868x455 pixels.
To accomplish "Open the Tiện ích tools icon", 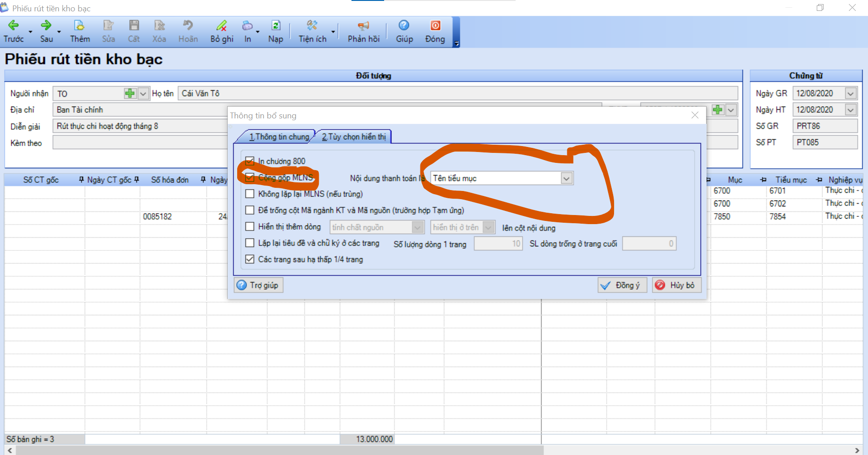I will (x=312, y=26).
